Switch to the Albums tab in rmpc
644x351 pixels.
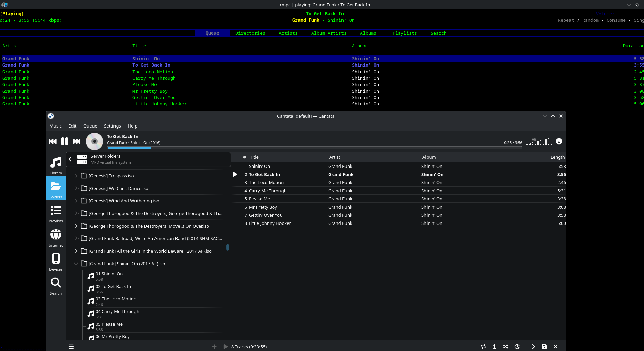368,33
